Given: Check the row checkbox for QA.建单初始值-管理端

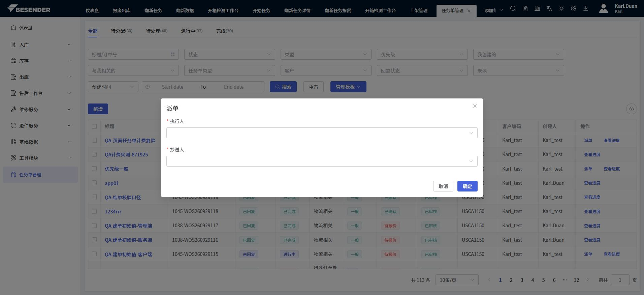Looking at the screenshot, I should 94,226.
